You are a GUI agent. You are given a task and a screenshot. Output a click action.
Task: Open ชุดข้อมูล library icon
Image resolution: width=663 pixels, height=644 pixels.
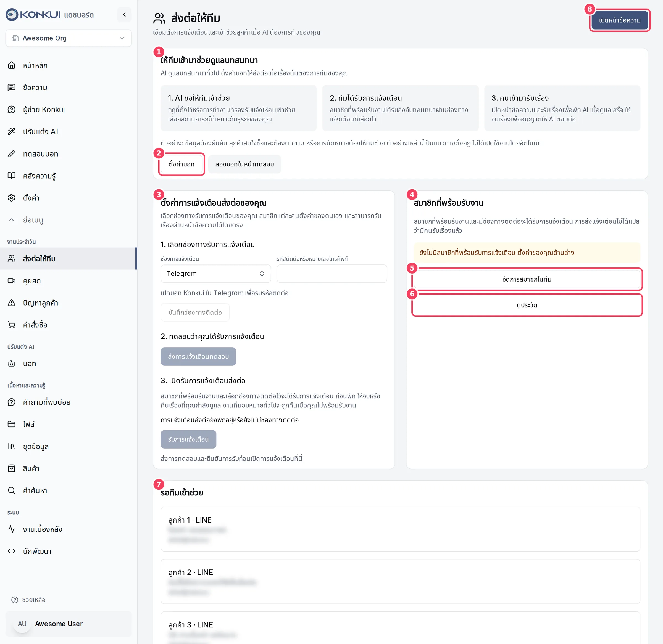tap(12, 446)
